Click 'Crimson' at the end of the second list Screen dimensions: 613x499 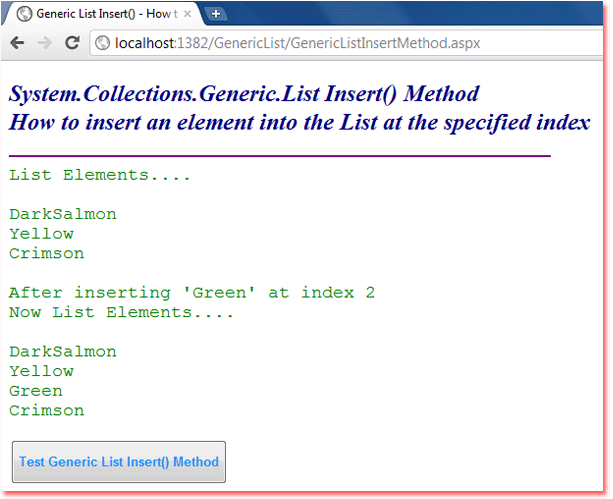(x=46, y=410)
